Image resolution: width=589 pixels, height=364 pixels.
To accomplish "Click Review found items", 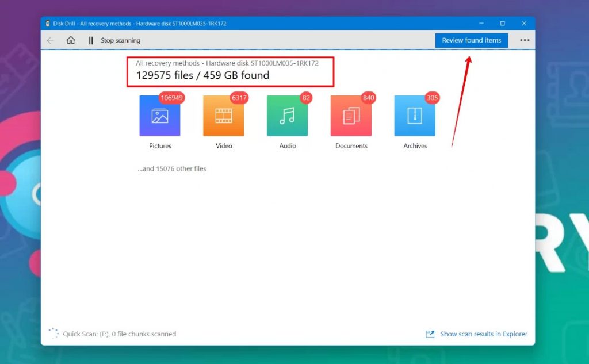I will coord(471,40).
